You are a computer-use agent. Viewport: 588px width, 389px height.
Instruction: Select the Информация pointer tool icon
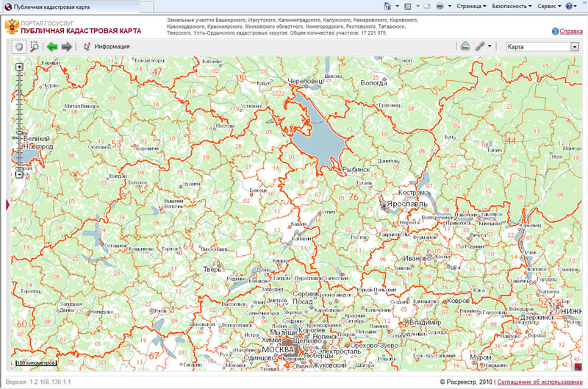pos(87,46)
